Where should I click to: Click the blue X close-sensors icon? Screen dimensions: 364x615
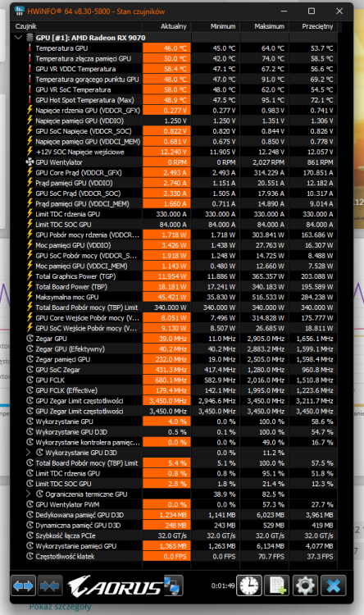[334, 586]
